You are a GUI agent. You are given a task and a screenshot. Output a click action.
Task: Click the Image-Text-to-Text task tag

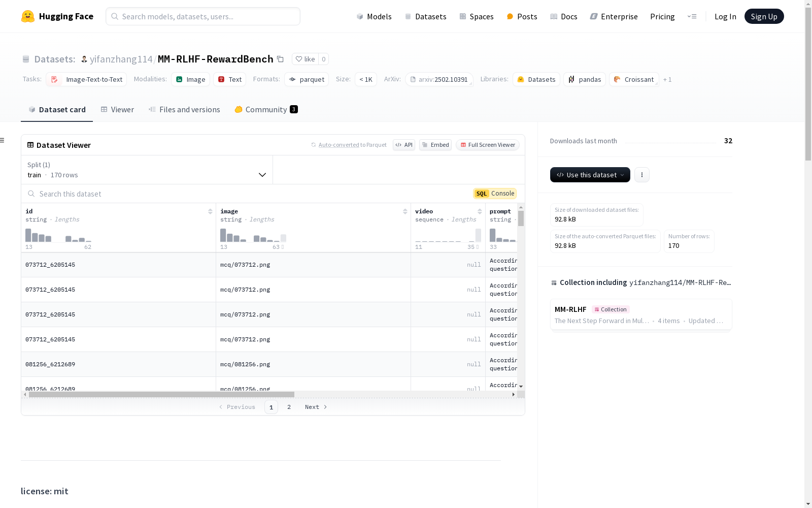click(86, 79)
